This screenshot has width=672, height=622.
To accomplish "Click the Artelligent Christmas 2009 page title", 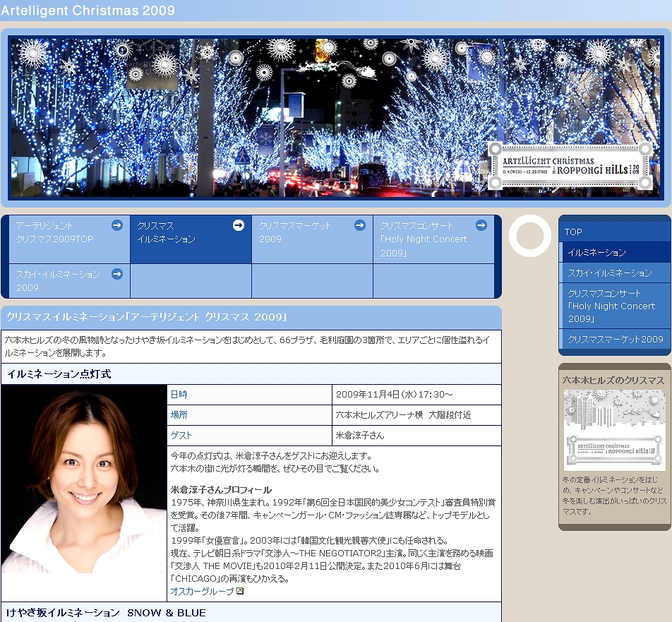I will [x=88, y=11].
